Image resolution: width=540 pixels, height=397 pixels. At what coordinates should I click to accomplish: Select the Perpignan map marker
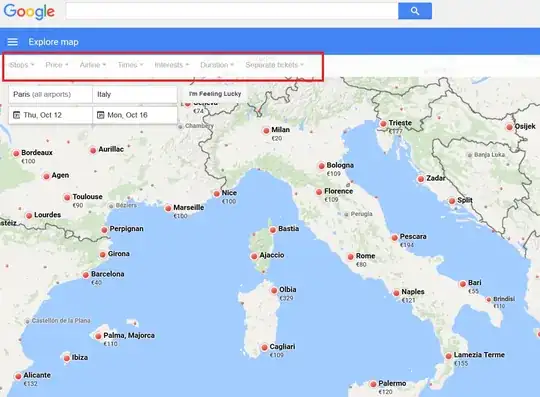coord(104,230)
